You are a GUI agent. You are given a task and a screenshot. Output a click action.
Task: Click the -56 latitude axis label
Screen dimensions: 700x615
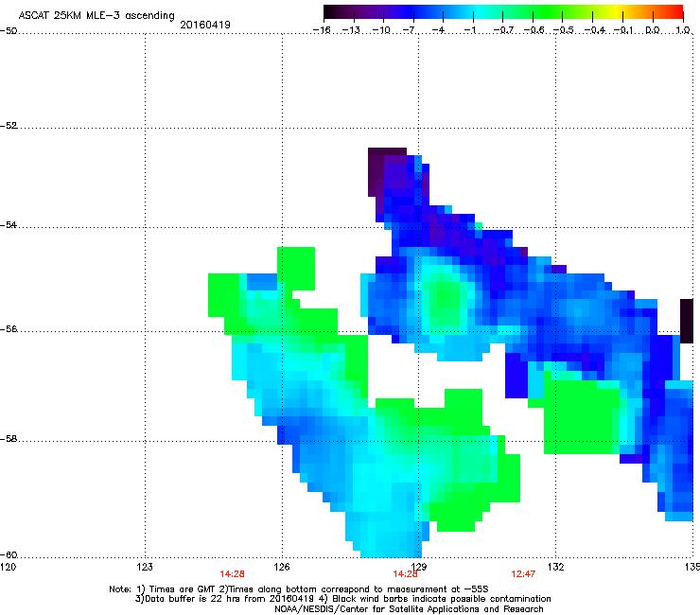9,329
